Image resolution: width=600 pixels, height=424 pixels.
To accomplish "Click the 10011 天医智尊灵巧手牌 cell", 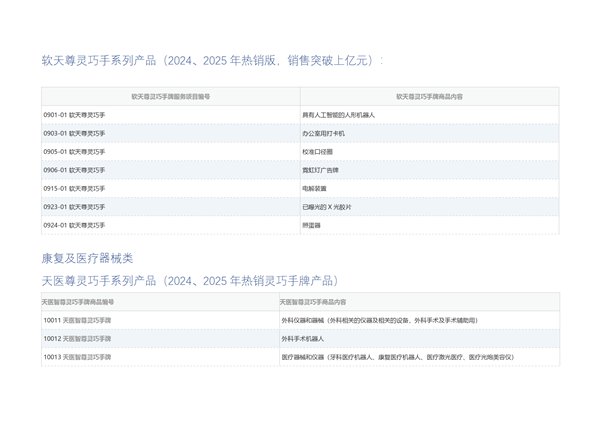I will (78, 321).
